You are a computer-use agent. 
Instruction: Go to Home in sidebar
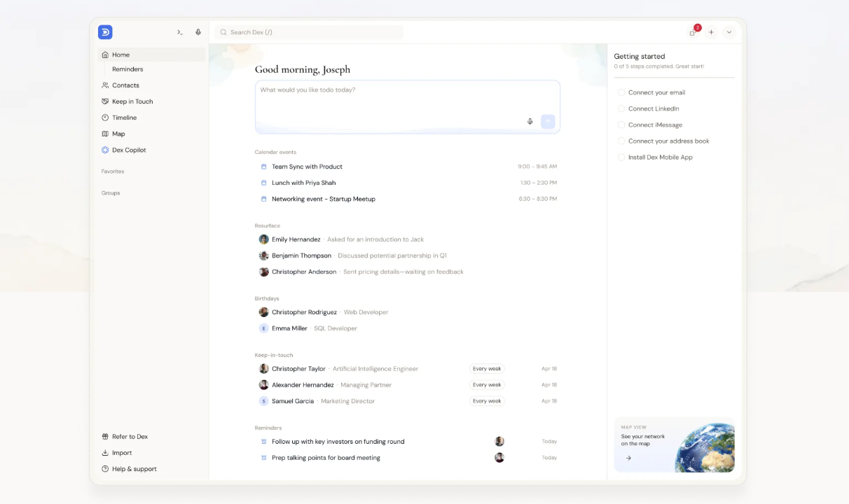click(x=152, y=55)
